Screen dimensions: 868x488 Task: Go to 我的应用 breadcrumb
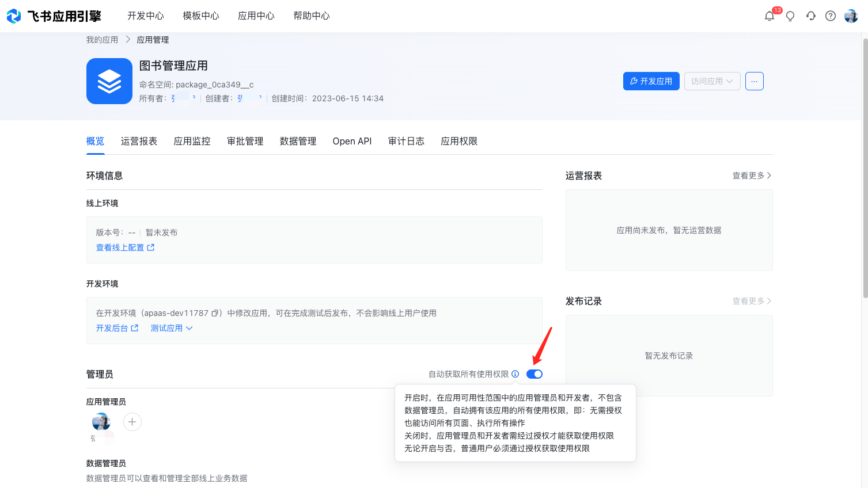tap(102, 40)
